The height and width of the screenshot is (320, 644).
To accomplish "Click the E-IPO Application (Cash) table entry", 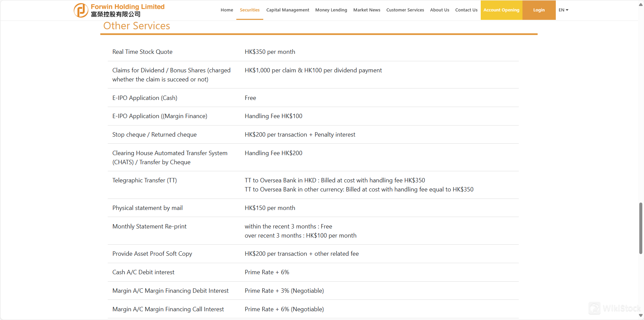I will 145,98.
